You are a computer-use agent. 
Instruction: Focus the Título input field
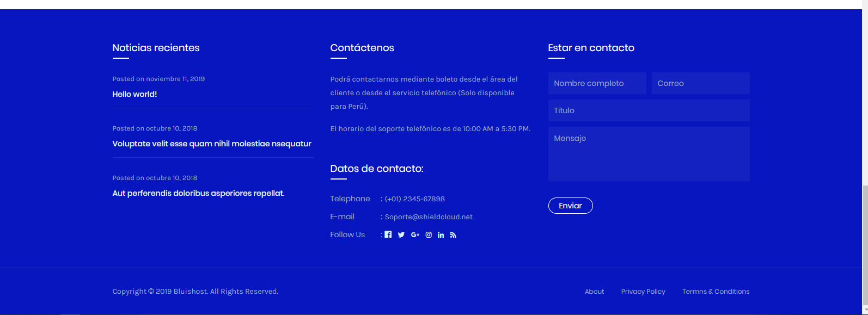point(649,110)
